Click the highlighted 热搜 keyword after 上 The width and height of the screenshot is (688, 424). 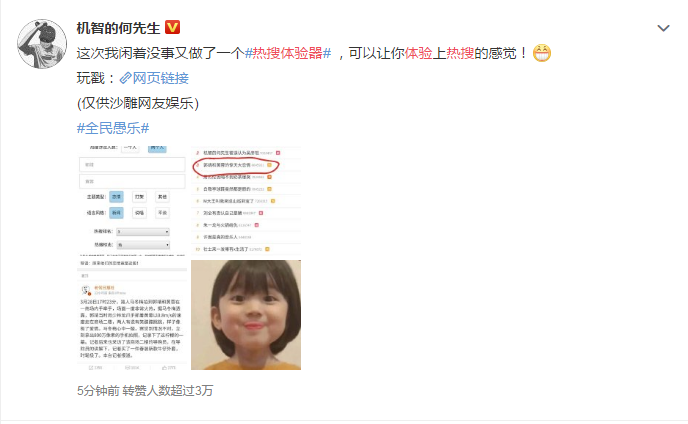click(x=460, y=53)
